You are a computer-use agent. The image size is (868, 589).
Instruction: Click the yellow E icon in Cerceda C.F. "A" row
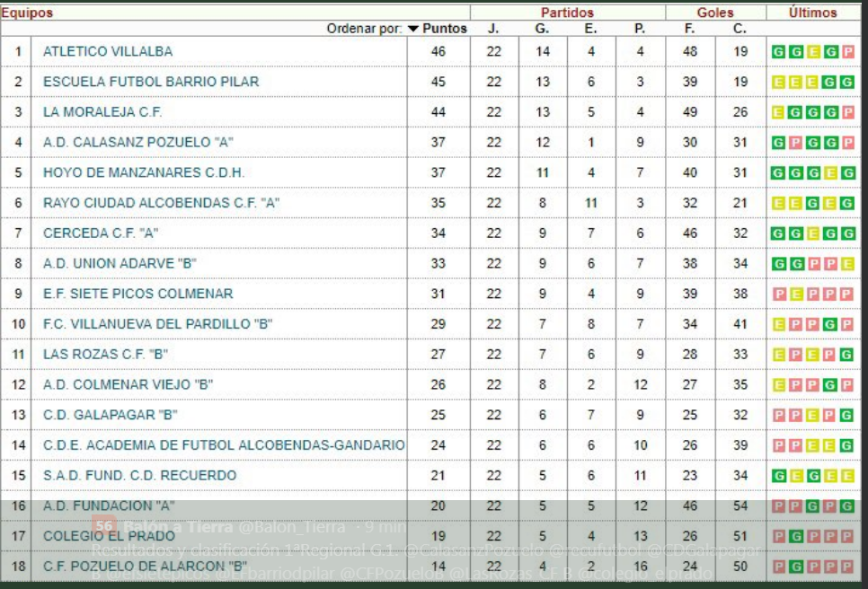click(813, 233)
